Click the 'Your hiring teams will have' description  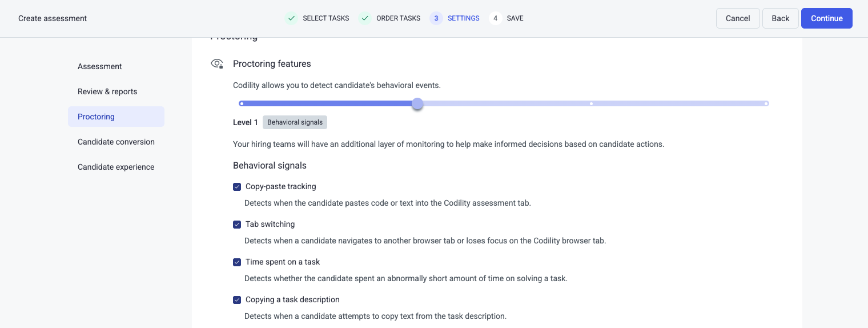[x=448, y=144]
